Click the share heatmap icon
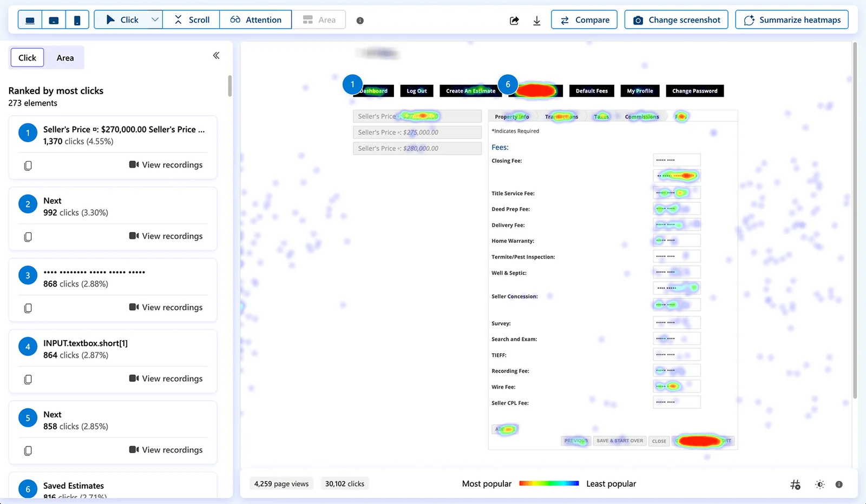866x504 pixels. [514, 21]
